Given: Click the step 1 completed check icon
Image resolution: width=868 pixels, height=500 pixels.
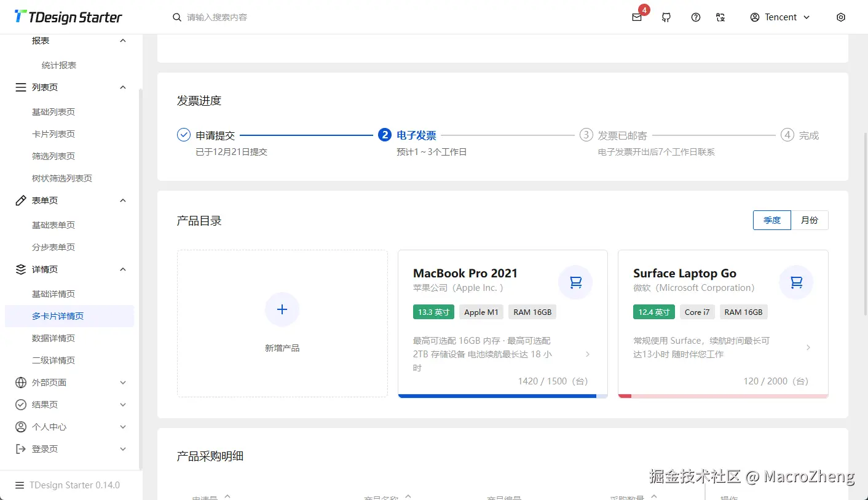Looking at the screenshot, I should (x=184, y=135).
